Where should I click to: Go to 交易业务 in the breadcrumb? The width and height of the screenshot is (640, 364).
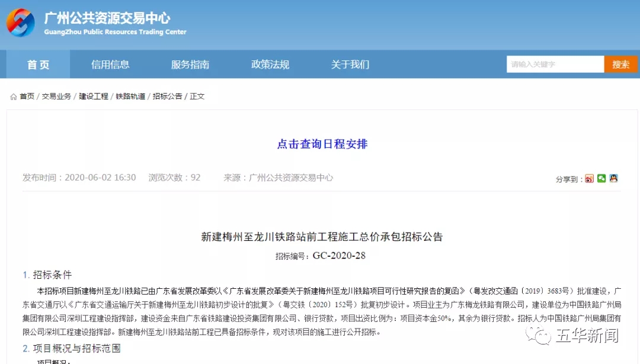(56, 96)
